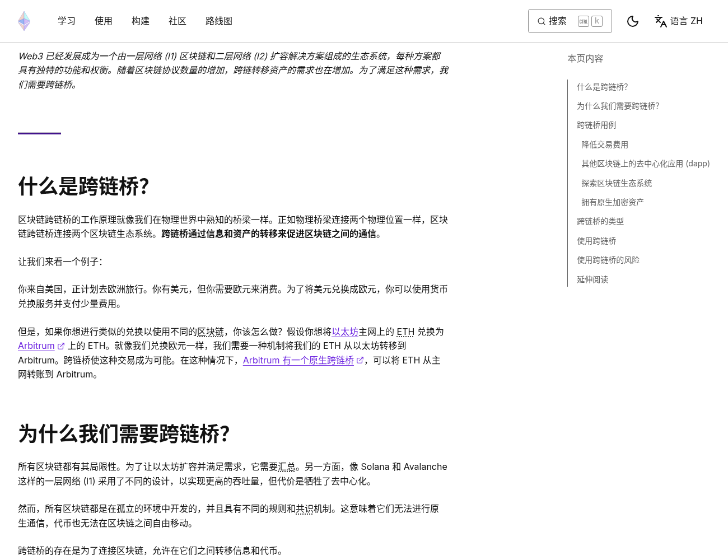Open the Arbitrum external link
This screenshot has height=560, width=728.
(x=36, y=346)
